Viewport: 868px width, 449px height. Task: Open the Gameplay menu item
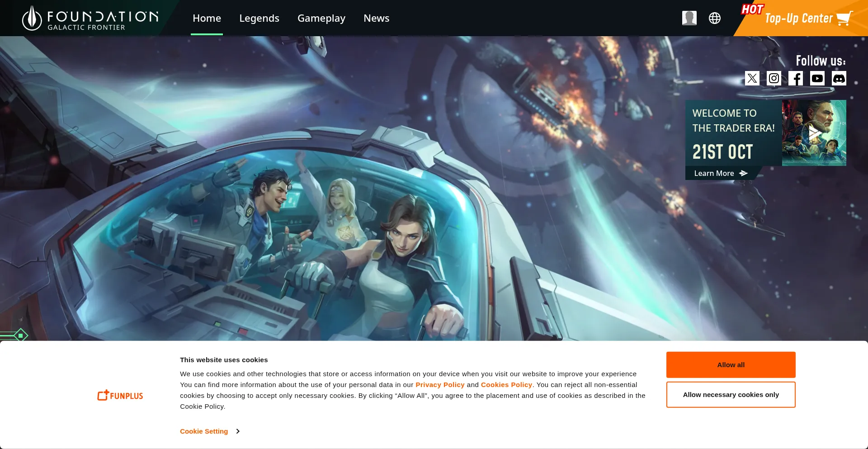[321, 18]
